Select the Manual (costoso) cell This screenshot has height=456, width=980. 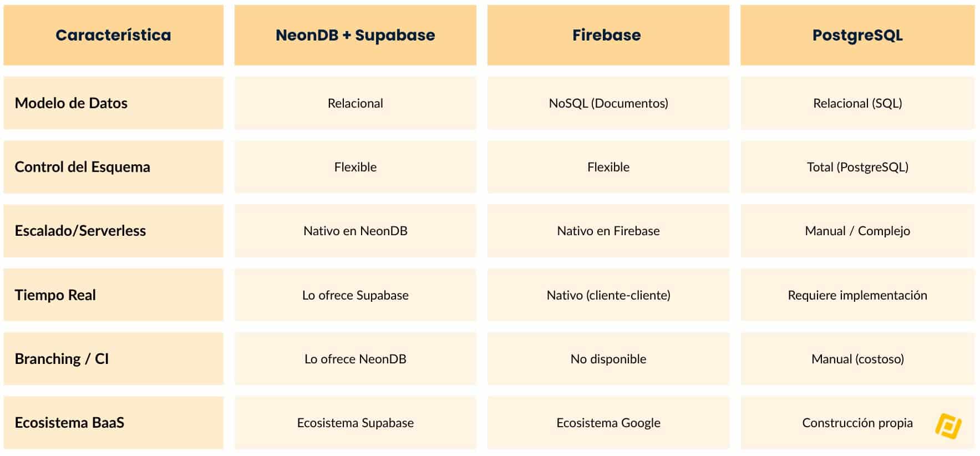click(x=857, y=359)
